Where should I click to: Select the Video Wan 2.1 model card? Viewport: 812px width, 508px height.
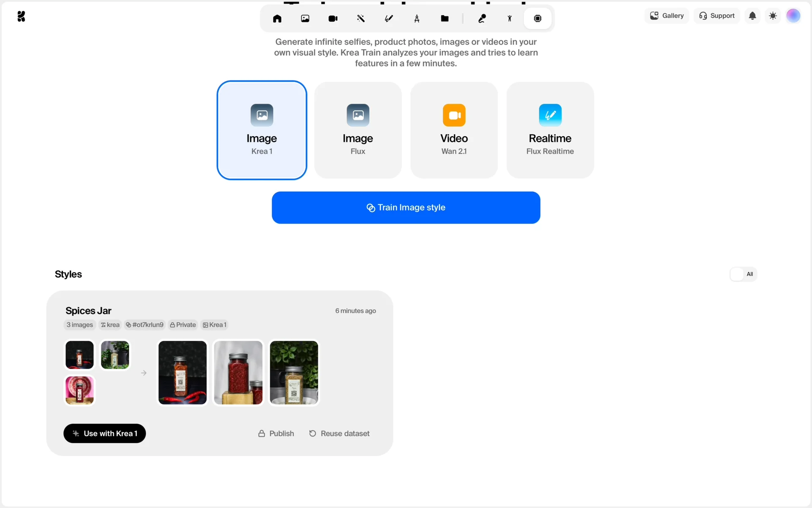click(454, 130)
